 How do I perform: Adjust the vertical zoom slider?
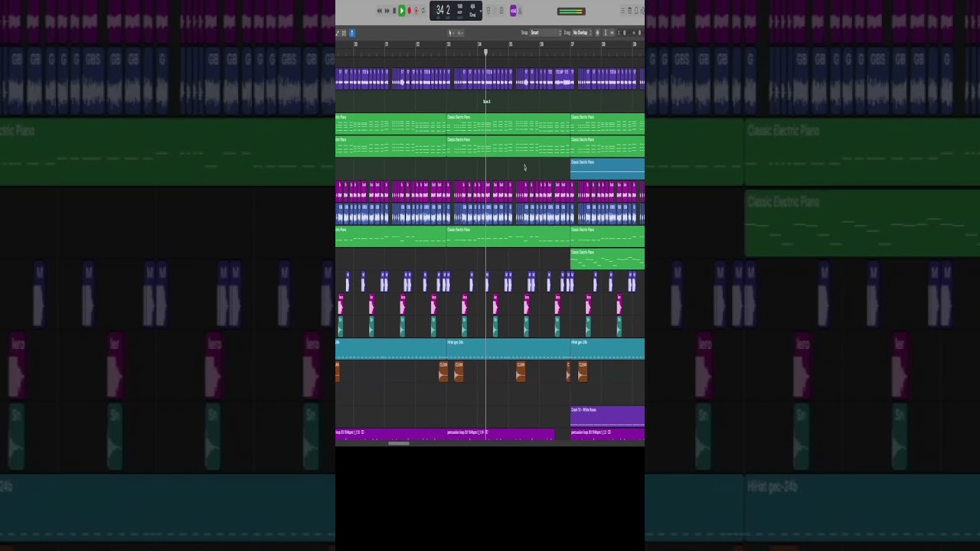pyautogui.click(x=624, y=33)
